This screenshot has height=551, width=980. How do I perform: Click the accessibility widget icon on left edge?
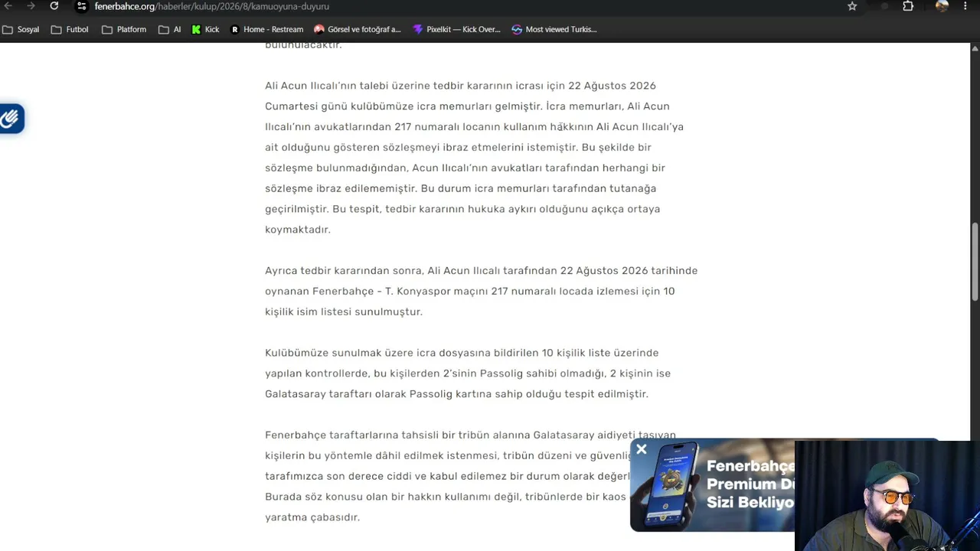(x=11, y=119)
